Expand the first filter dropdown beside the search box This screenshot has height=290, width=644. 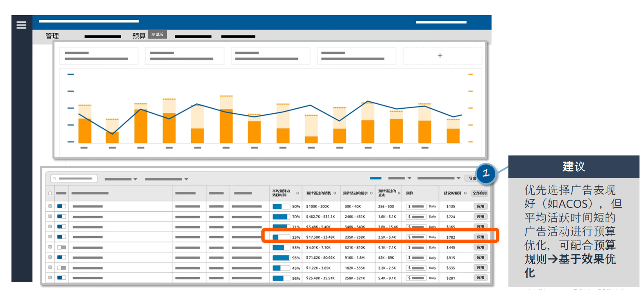(121, 179)
